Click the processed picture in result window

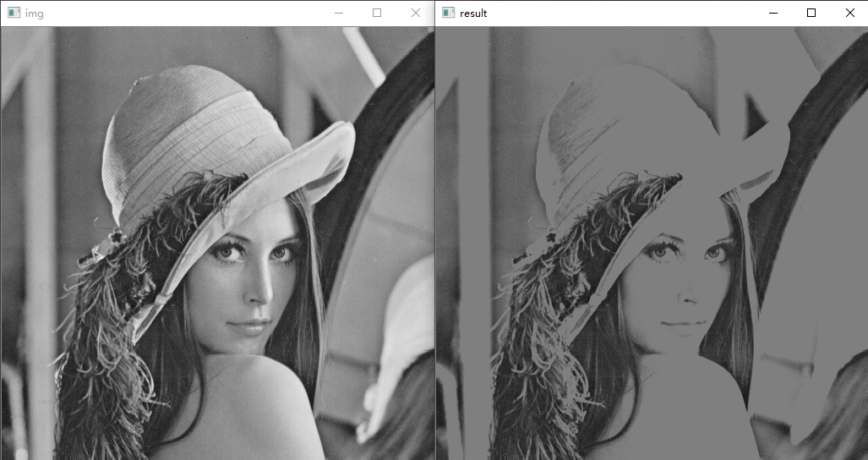652,243
